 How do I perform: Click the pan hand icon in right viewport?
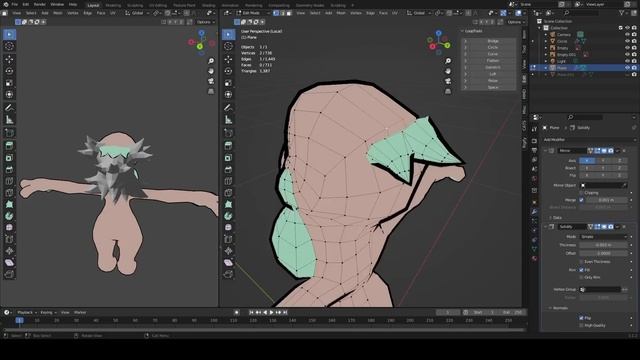[448, 71]
